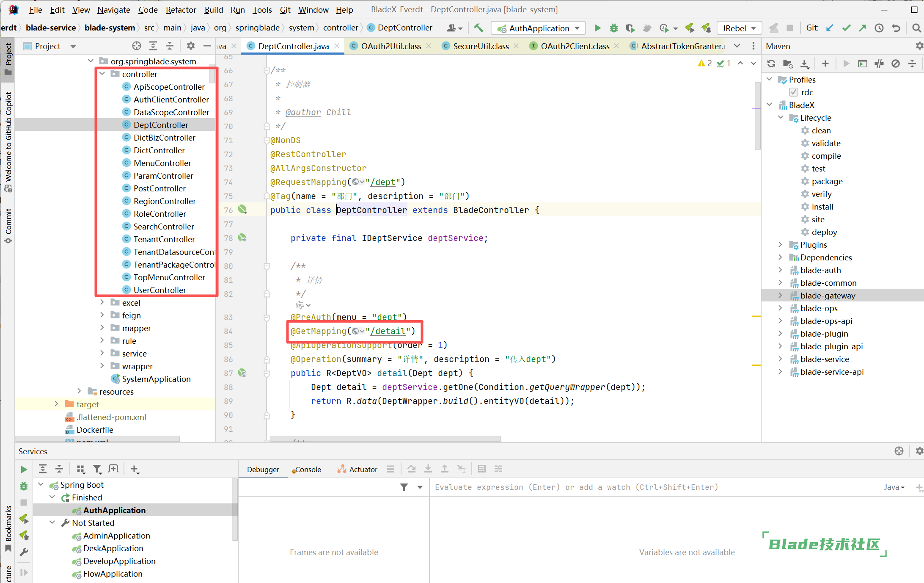Open the Refactor menu
This screenshot has width=924, height=583.
(181, 9)
